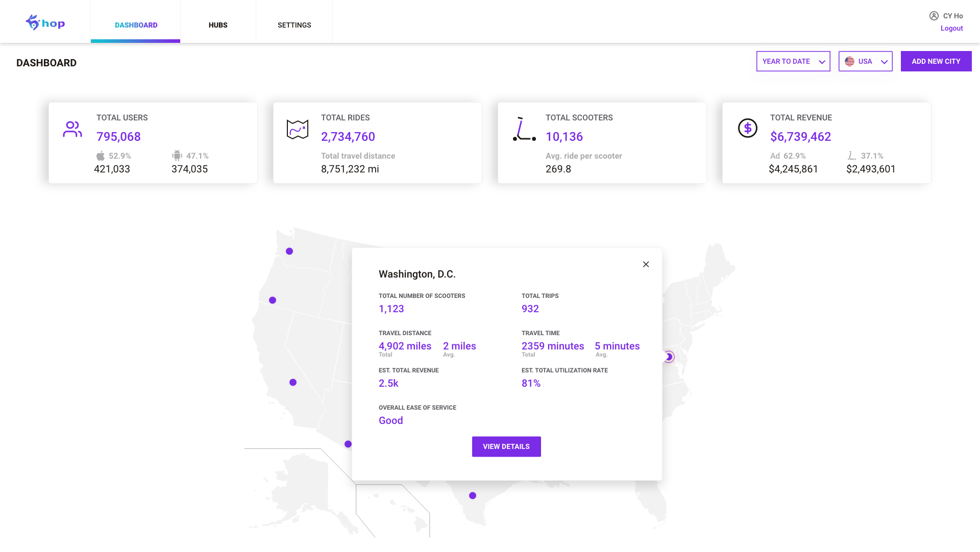Select the central California map marker
980x552 pixels.
coord(293,382)
